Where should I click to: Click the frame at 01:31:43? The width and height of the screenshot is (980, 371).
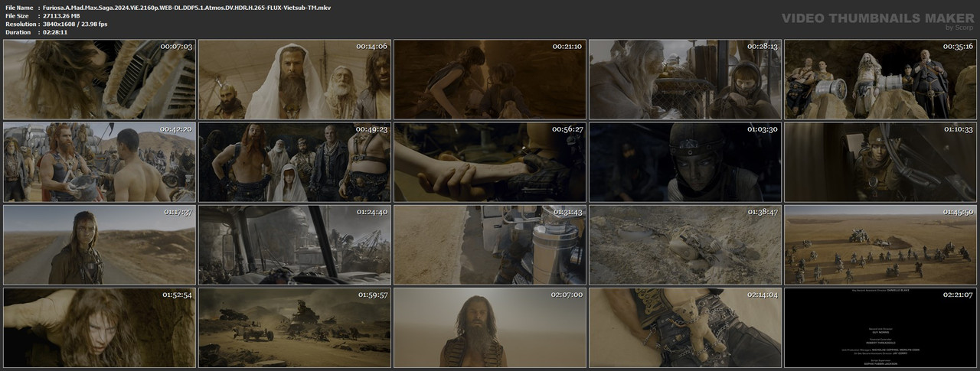(490, 245)
